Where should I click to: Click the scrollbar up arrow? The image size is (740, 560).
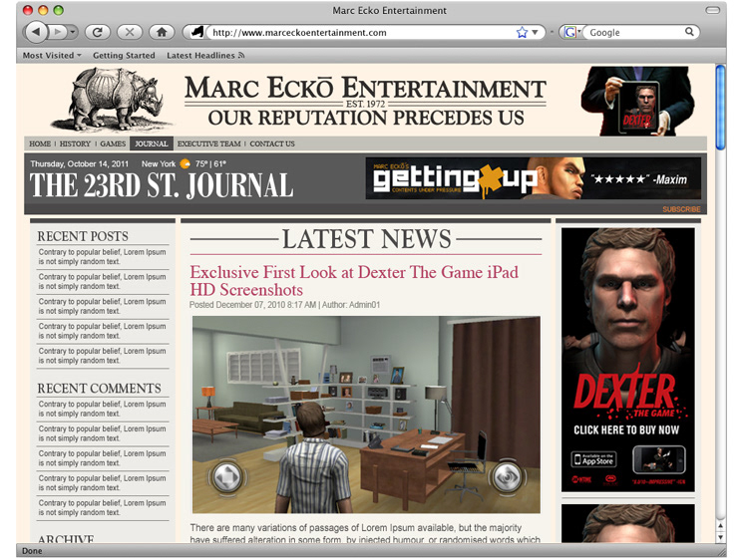click(721, 525)
